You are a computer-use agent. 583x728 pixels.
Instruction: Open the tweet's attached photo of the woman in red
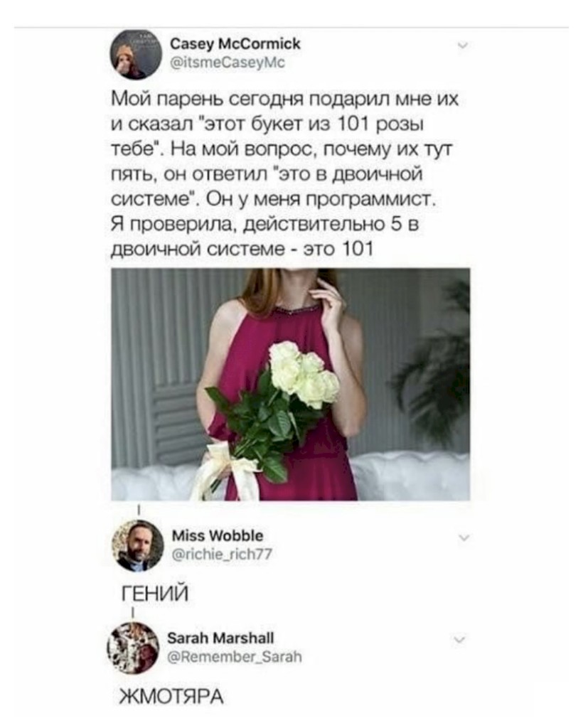click(291, 384)
